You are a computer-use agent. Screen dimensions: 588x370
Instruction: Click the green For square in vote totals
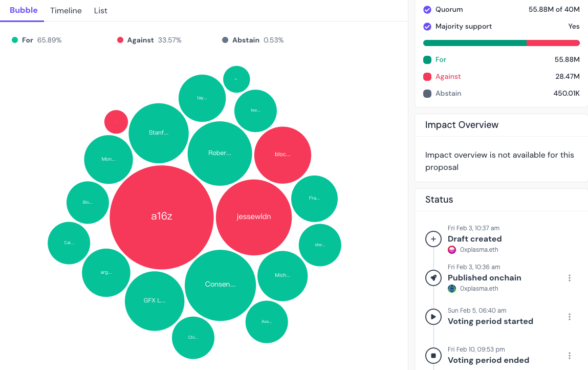click(427, 60)
